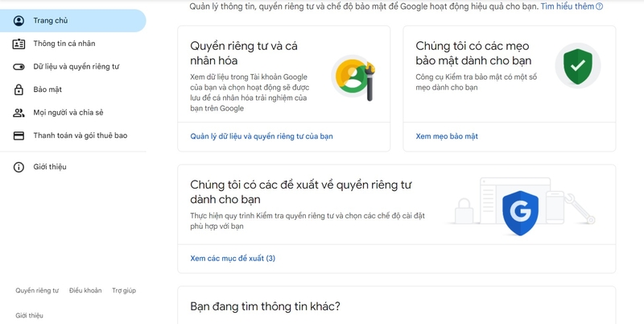Click the privacy personalization avatar illustration
This screenshot has height=324, width=644.
point(353,78)
